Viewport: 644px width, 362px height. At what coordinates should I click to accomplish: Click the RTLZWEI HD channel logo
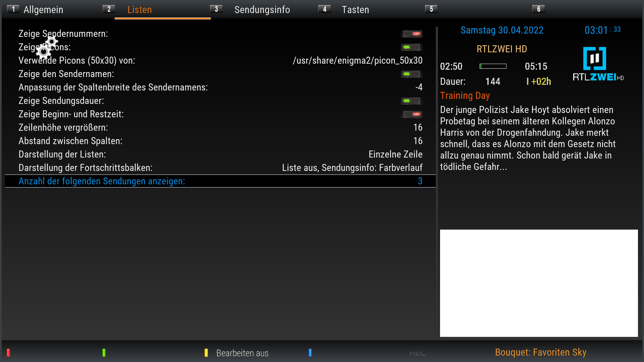(598, 64)
